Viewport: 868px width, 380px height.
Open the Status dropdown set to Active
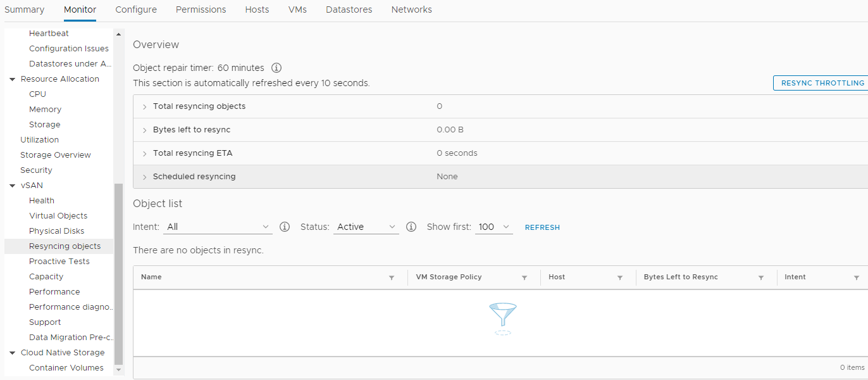[366, 227]
